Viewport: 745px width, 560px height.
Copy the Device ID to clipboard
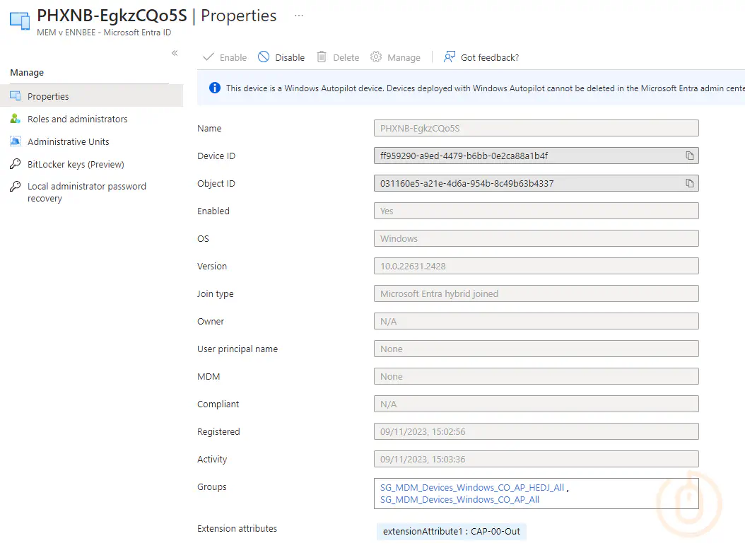[x=689, y=156]
